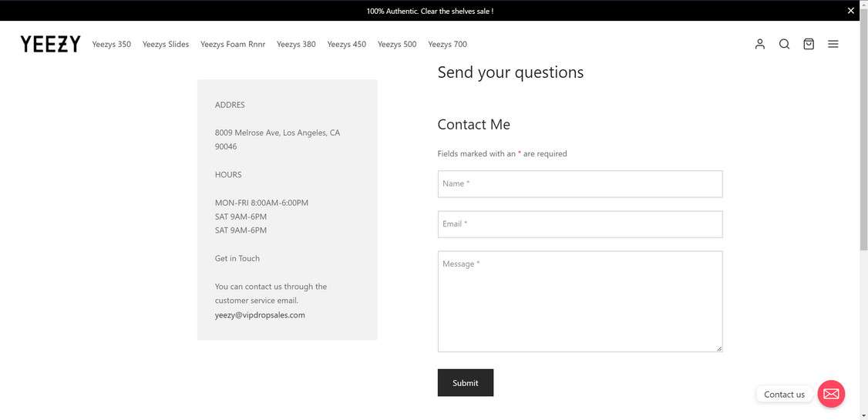
Task: Click the Contact us label button
Action: pyautogui.click(x=784, y=395)
